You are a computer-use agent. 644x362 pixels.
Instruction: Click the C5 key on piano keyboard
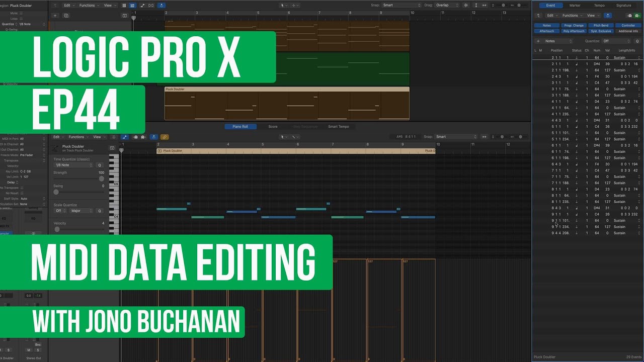114,184
